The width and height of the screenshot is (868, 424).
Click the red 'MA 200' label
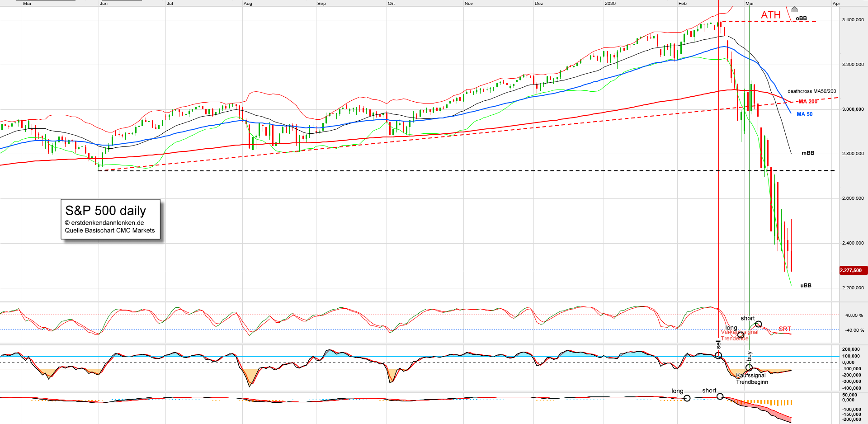tap(808, 102)
